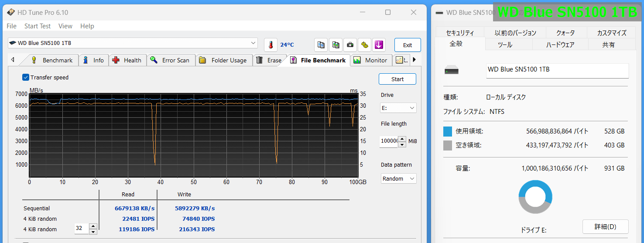Switch to the Info tab
The width and height of the screenshot is (644, 243).
(94, 60)
